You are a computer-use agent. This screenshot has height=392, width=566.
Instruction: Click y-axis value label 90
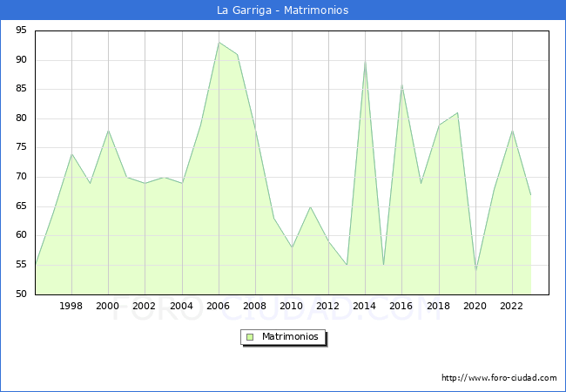pyautogui.click(x=21, y=60)
